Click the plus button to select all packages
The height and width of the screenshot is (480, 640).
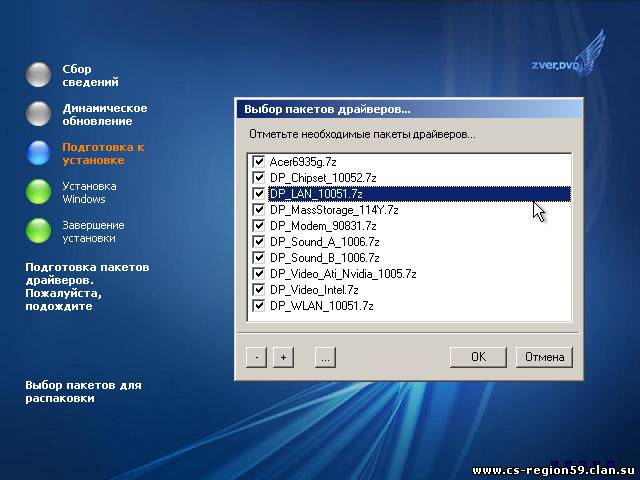point(283,357)
